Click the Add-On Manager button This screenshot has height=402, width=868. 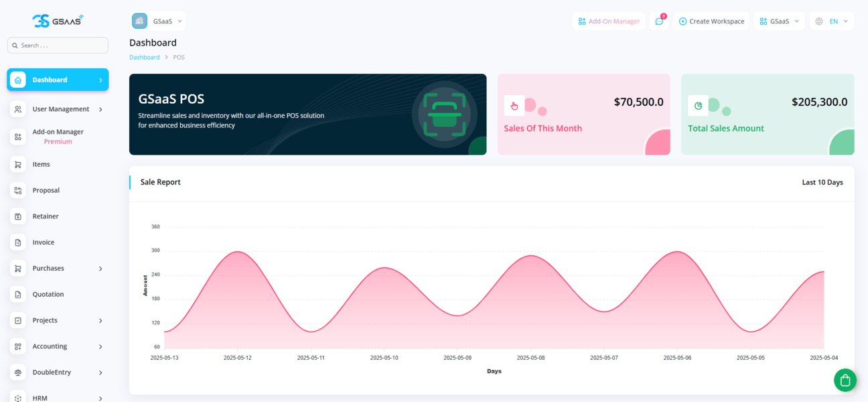pos(609,21)
